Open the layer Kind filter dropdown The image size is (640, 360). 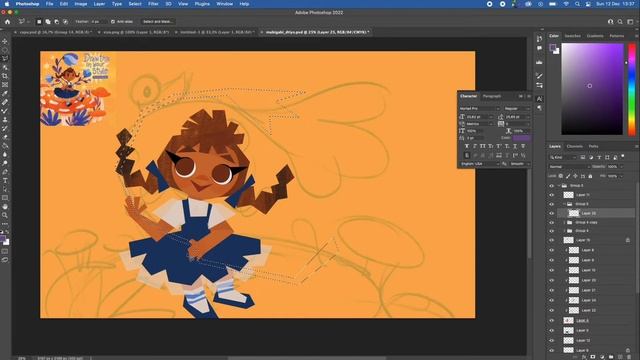(562, 157)
